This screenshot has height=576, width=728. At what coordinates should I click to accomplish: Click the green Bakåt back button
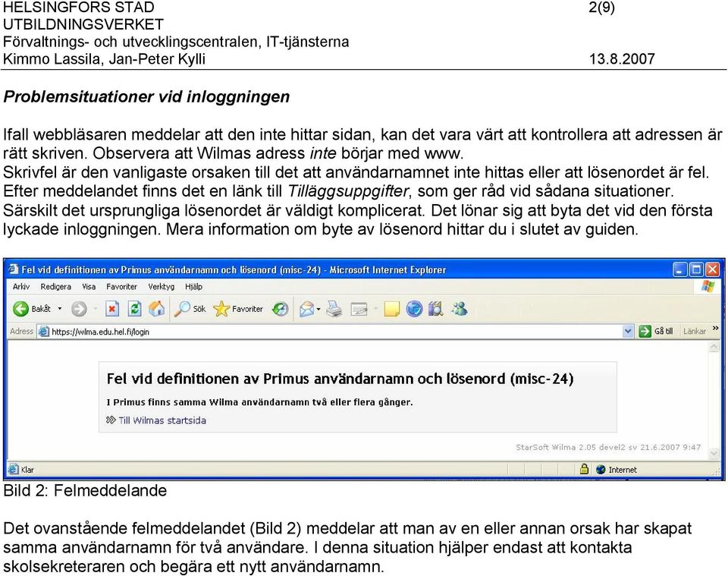[x=32, y=309]
